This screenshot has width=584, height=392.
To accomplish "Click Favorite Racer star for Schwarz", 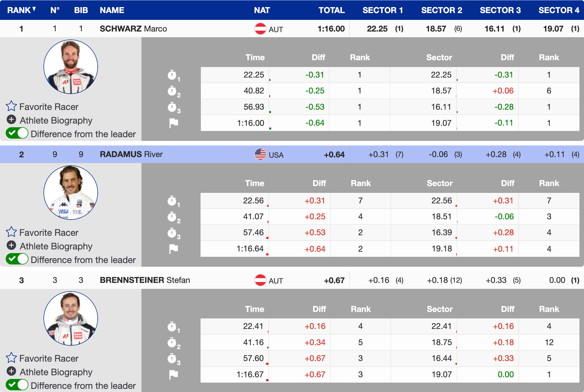I will 11,106.
